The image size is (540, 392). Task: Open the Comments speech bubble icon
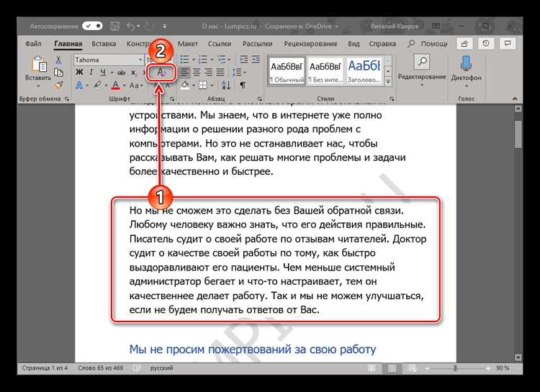[x=508, y=44]
